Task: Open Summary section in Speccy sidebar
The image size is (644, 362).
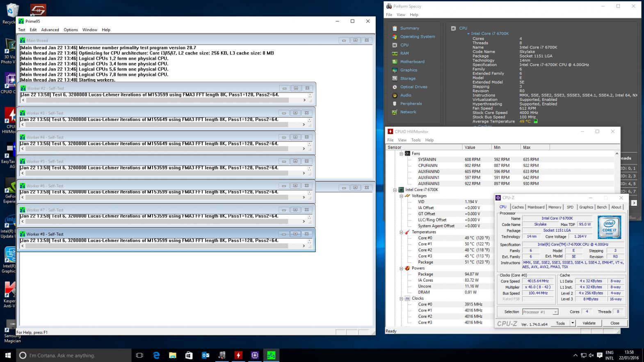Action: [x=409, y=28]
